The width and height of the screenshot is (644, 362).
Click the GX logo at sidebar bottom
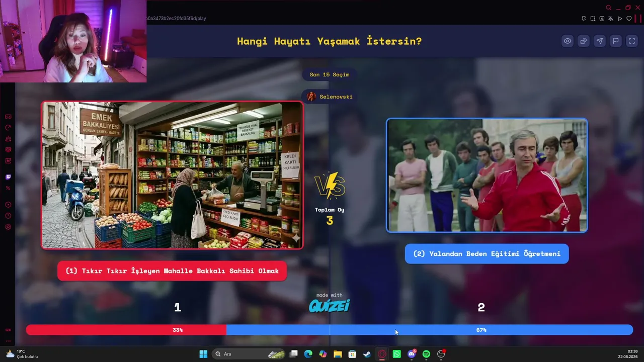[x=8, y=330]
